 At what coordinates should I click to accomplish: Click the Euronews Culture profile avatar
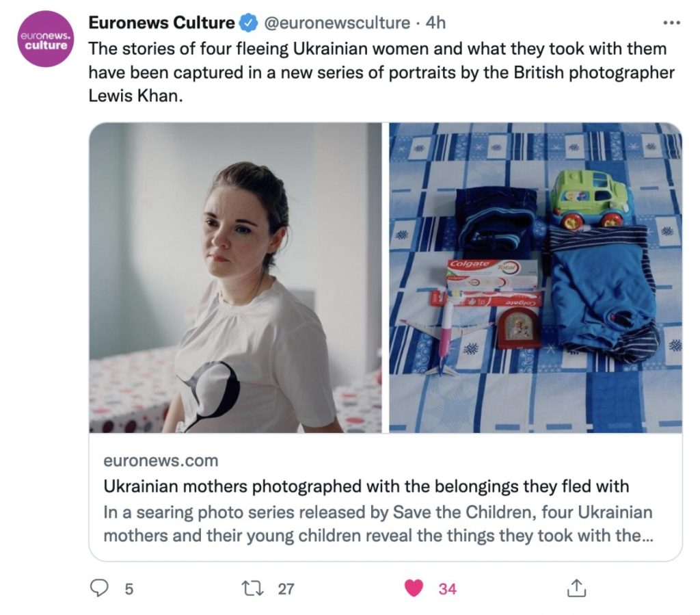(x=45, y=39)
